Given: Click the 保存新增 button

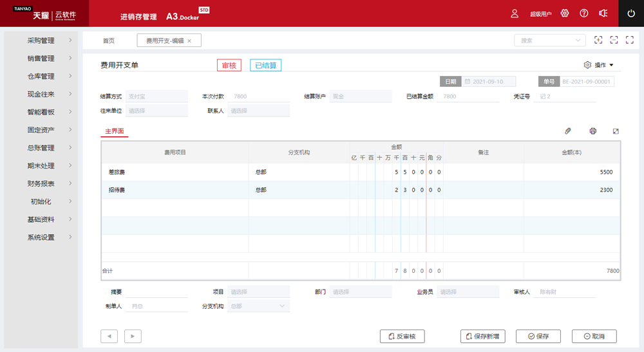Looking at the screenshot, I should click(483, 336).
